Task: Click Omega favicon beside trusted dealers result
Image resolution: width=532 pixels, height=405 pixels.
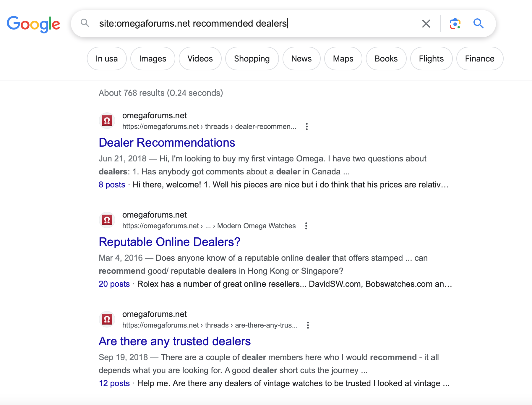Action: [107, 319]
